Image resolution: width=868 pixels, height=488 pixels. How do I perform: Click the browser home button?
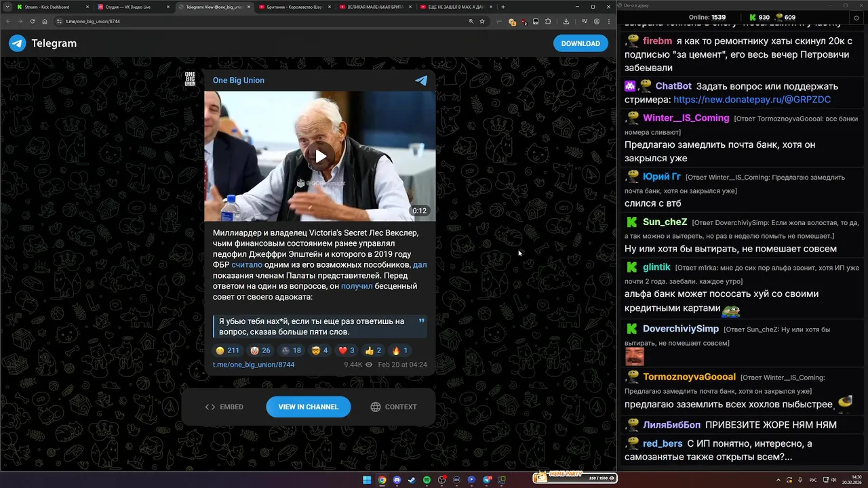[45, 21]
